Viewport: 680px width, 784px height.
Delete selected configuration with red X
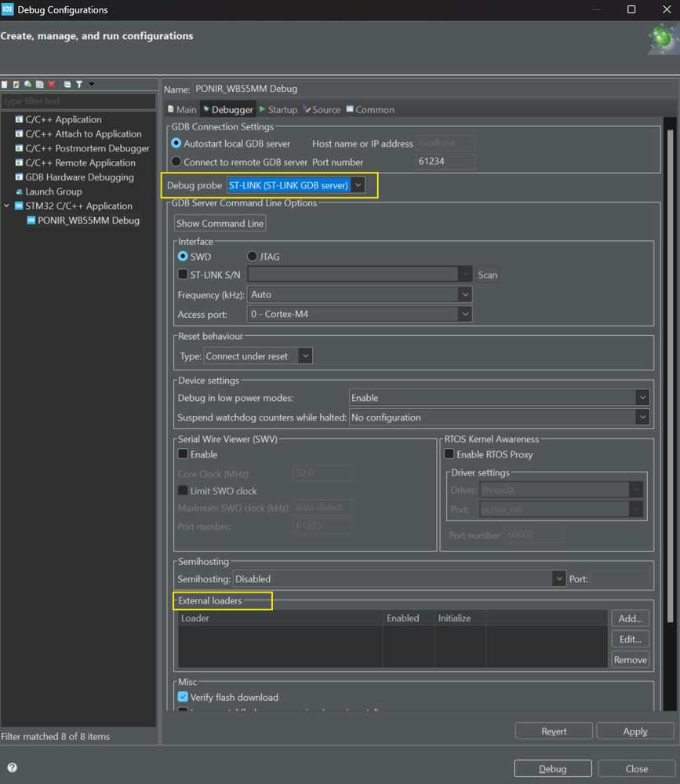[x=52, y=84]
